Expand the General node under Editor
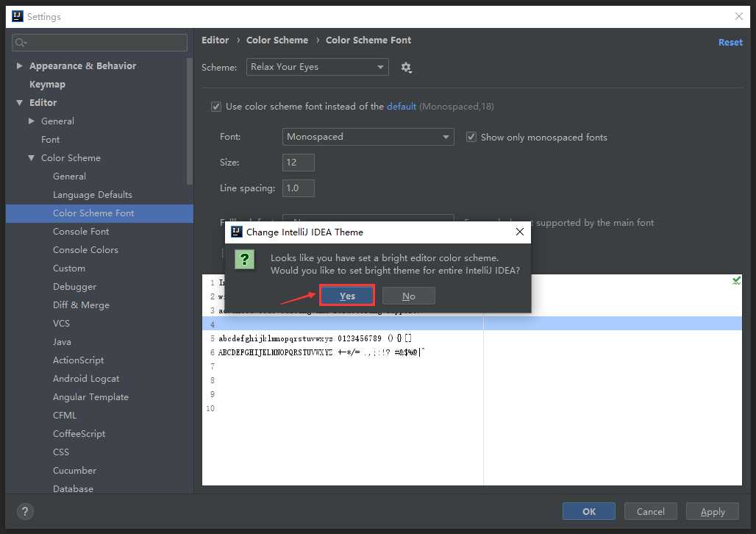756x534 pixels. click(x=32, y=121)
